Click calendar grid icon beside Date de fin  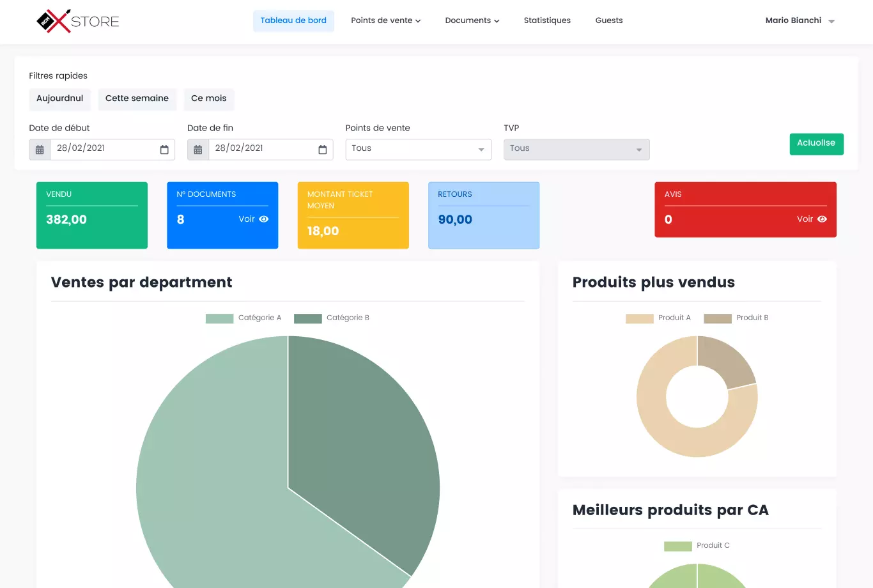pyautogui.click(x=198, y=150)
